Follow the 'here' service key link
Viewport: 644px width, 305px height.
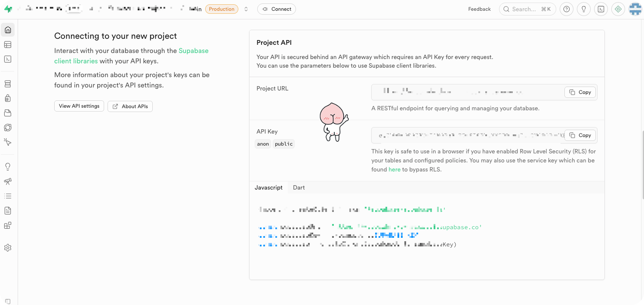pyautogui.click(x=394, y=170)
